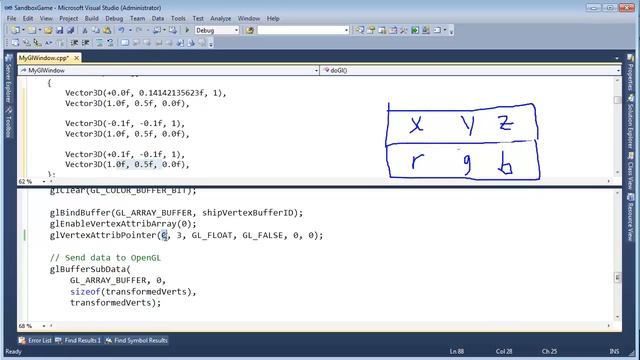Click the Find in Files icon

250,30
